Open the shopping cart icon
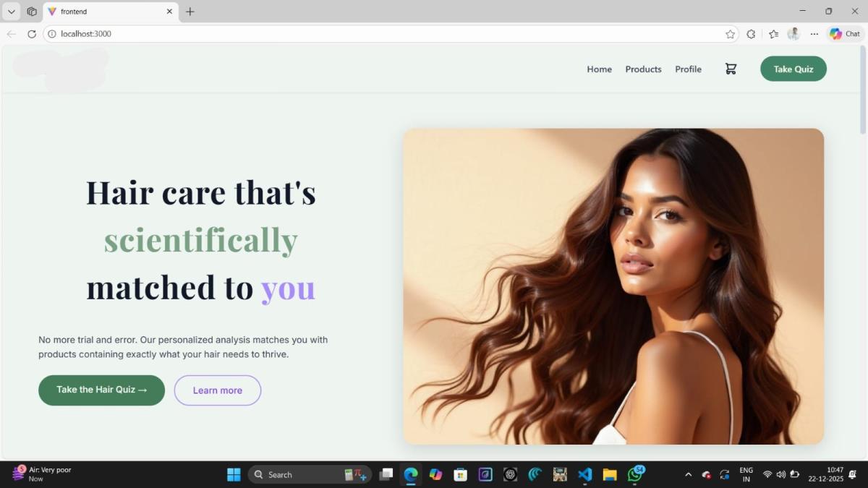 (731, 69)
